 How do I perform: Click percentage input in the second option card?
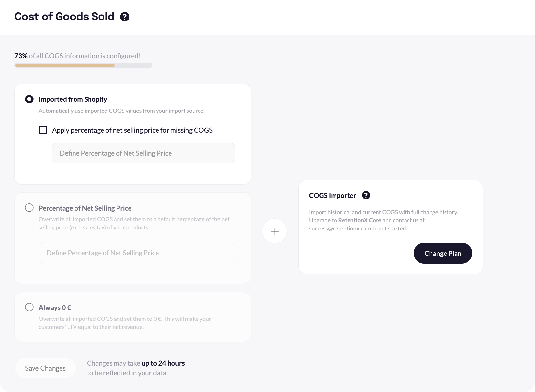[x=137, y=253]
